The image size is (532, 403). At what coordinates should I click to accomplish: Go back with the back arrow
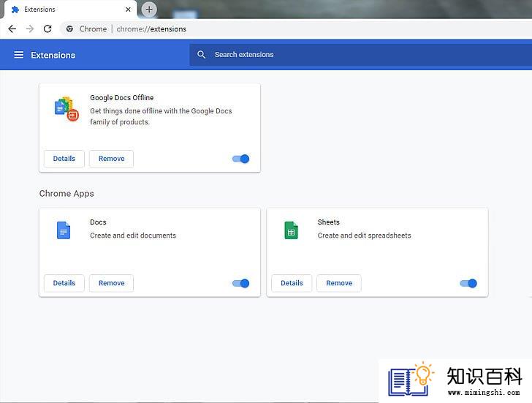[12, 29]
